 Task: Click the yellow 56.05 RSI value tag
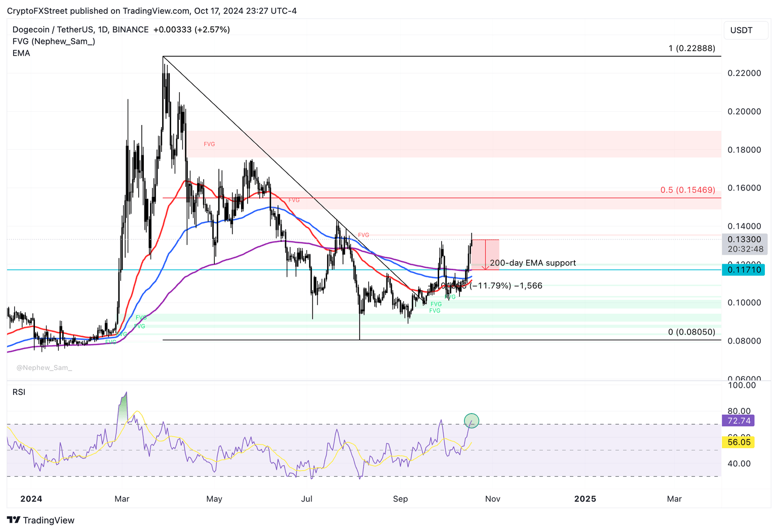click(738, 442)
